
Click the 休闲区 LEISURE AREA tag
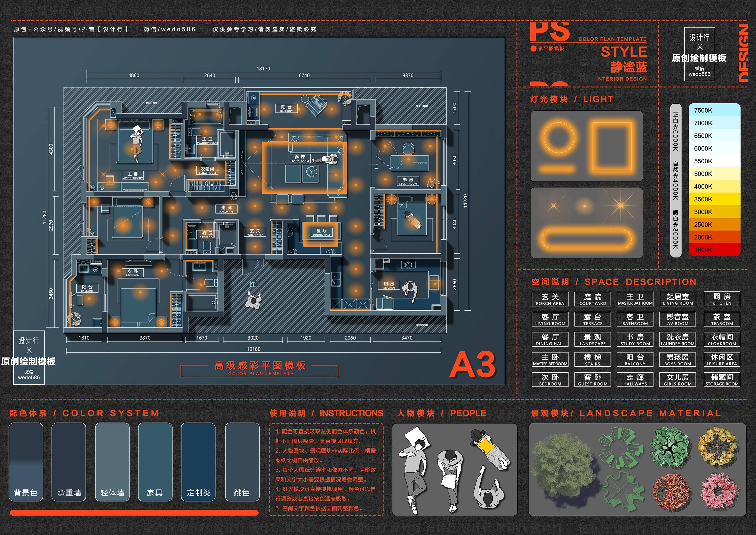coord(722,360)
